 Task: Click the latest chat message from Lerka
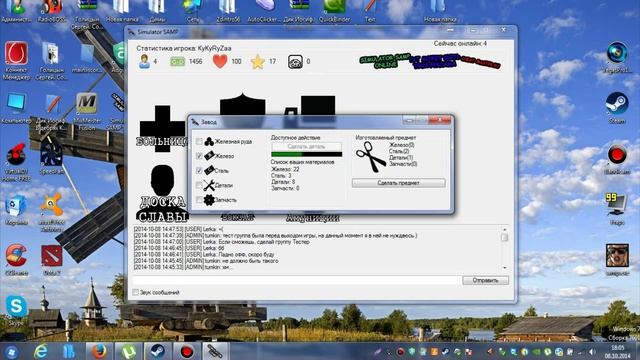click(177, 229)
